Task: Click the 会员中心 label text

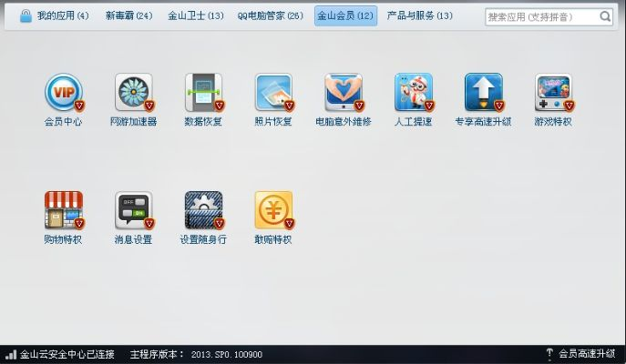Action: [63, 122]
